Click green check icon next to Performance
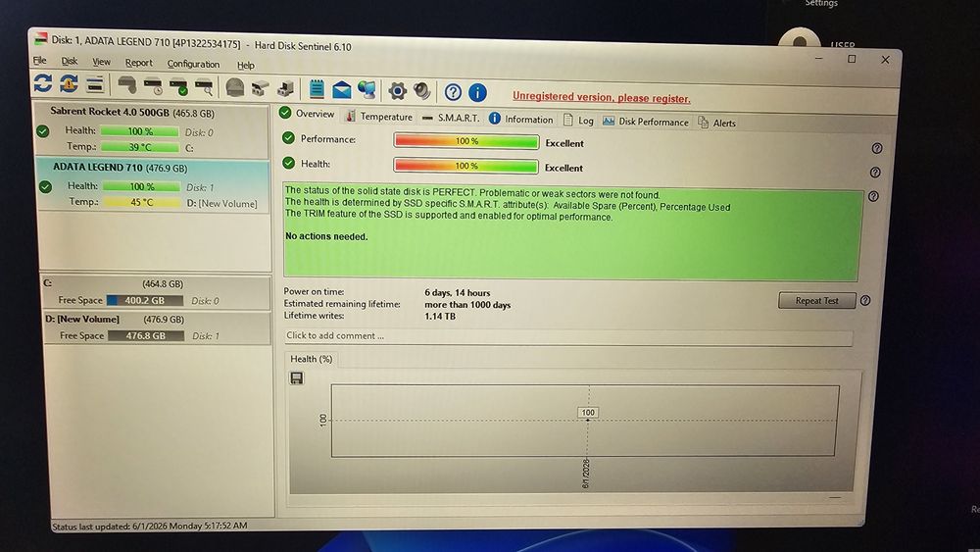The image size is (980, 552). pyautogui.click(x=288, y=138)
